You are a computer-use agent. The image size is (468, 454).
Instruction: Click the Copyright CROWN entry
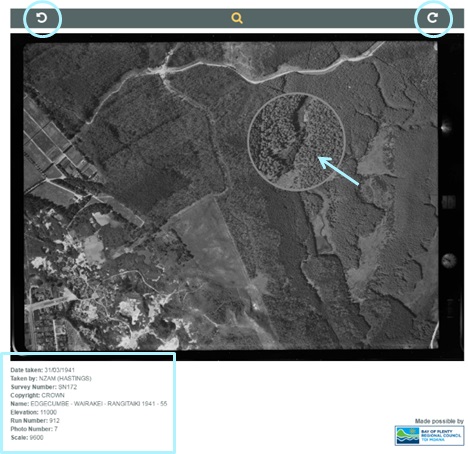point(38,395)
